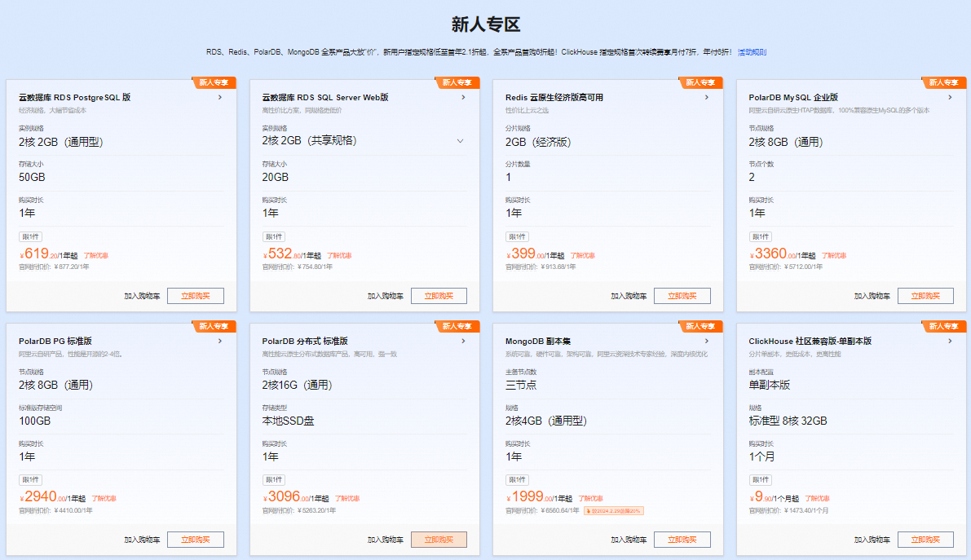Click 限1件 tag on PolarDB MySQL card
The height and width of the screenshot is (560, 971).
[x=761, y=236]
